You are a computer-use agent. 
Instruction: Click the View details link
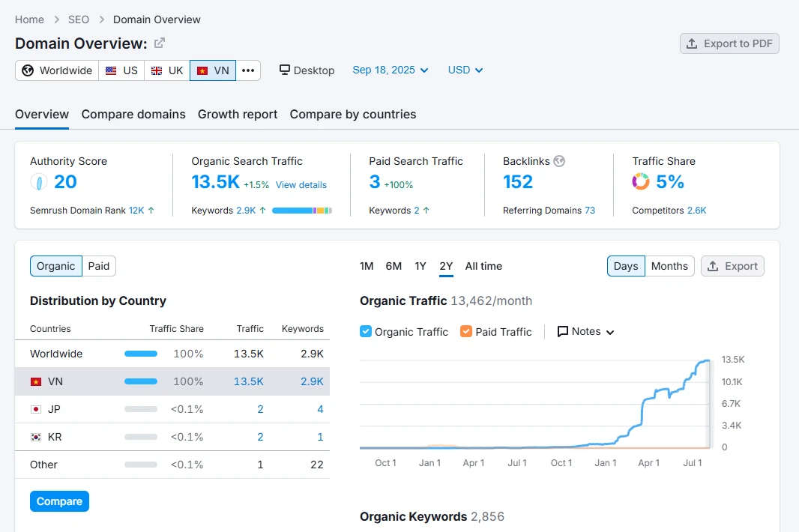point(301,185)
